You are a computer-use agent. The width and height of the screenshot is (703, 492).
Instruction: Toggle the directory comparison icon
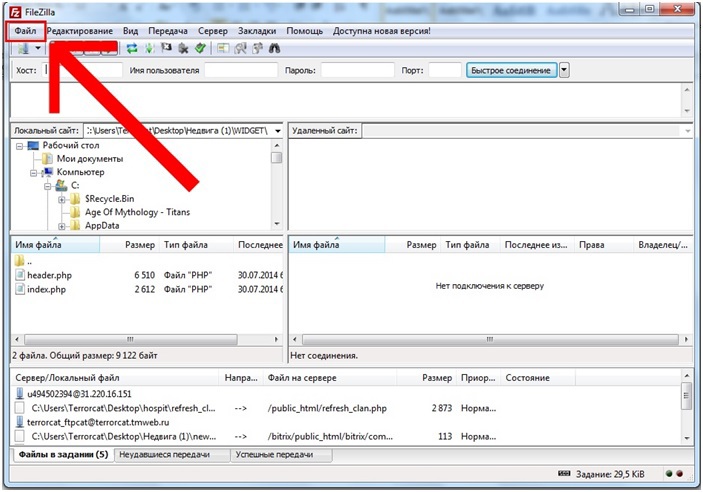(241, 48)
